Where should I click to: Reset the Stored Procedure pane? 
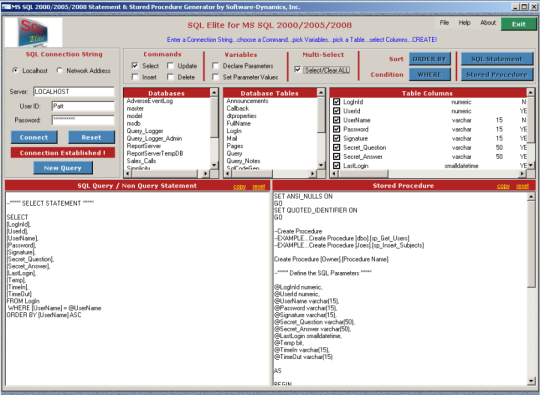522,186
